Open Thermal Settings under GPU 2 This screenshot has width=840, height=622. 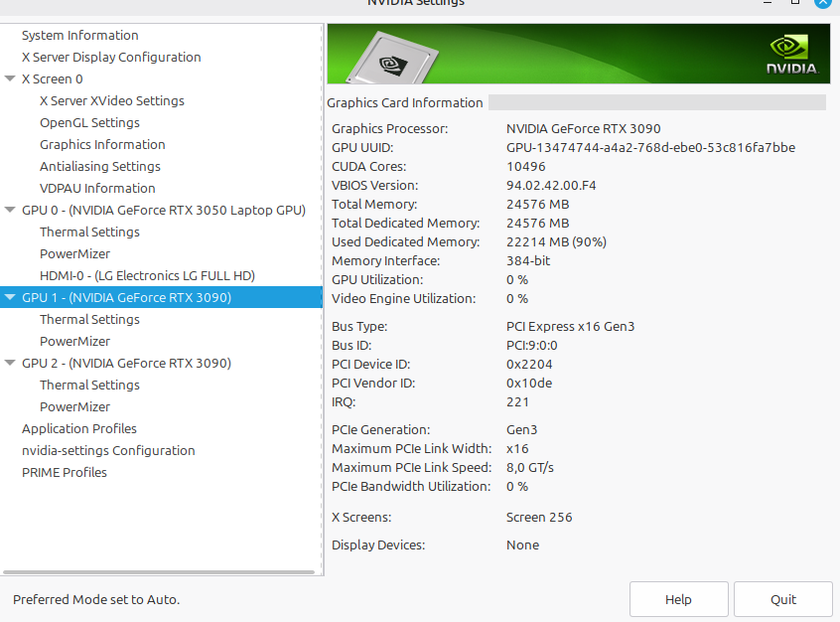(x=89, y=386)
